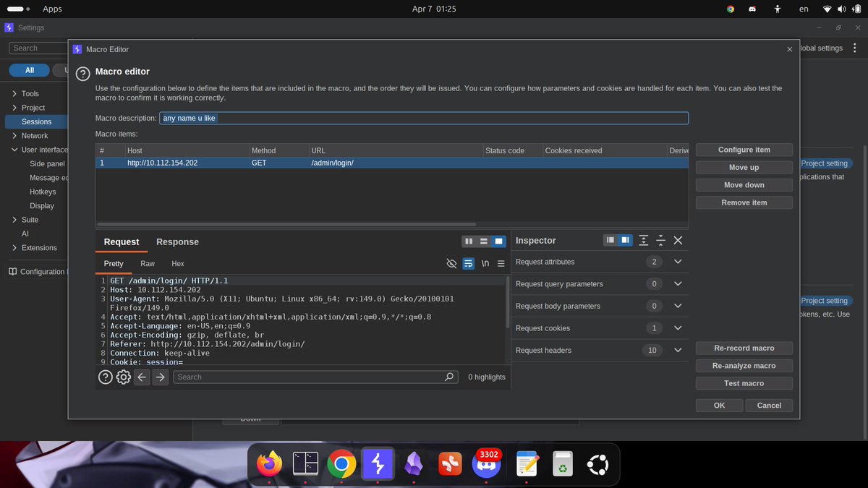Click Test macro button
This screenshot has height=488, width=868.
tap(744, 383)
